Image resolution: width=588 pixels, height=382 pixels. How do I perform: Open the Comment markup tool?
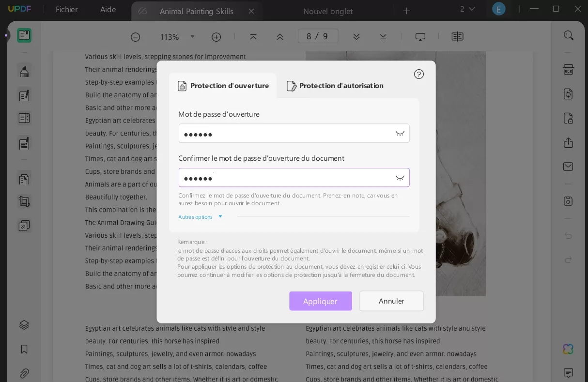24,71
